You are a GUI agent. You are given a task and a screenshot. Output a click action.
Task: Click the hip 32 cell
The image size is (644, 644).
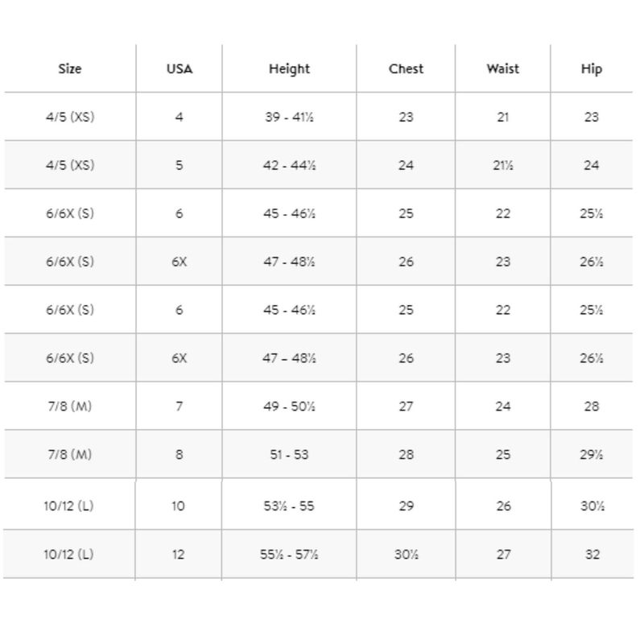pos(592,554)
